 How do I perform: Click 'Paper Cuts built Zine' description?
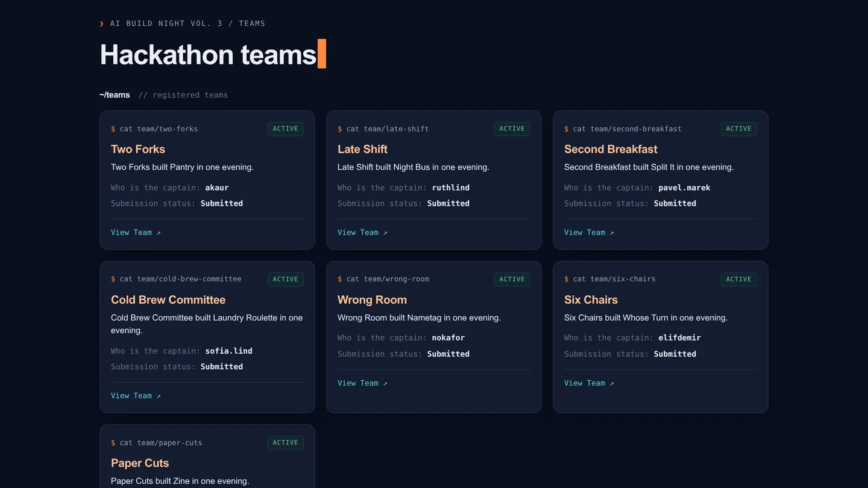coord(180,481)
